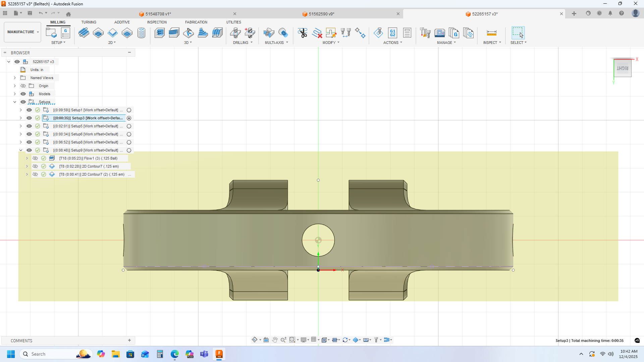The height and width of the screenshot is (362, 644).
Task: Activate Setup5 radio button
Action: pos(129,126)
